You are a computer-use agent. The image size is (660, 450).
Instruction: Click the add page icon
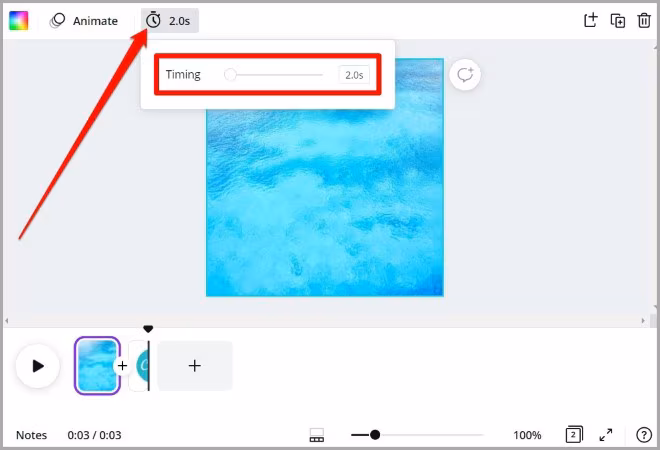click(x=591, y=20)
